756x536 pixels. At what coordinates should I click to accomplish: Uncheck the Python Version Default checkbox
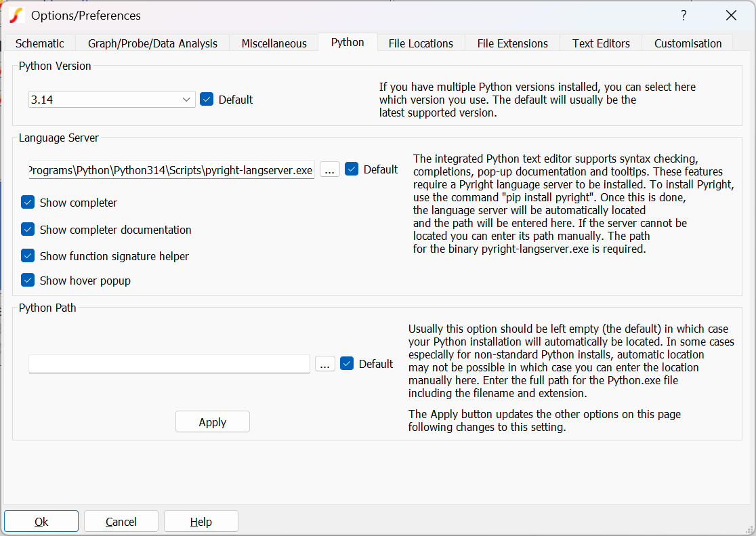[207, 99]
